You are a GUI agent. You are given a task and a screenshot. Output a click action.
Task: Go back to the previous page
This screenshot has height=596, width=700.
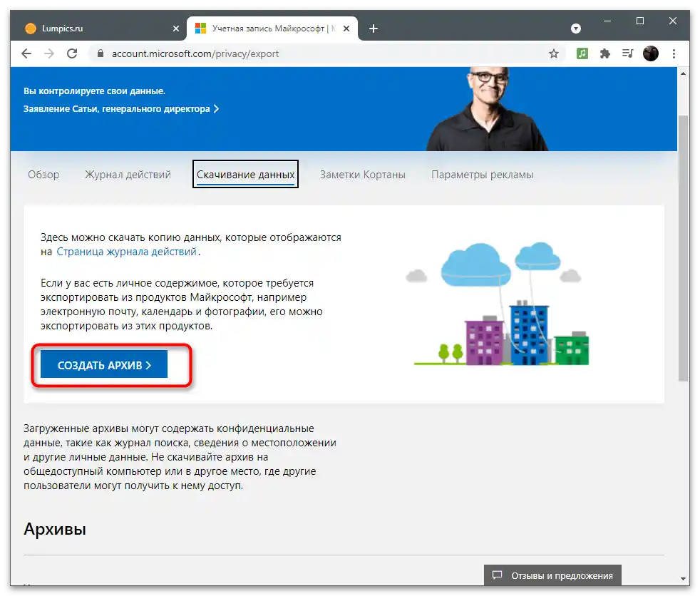click(x=26, y=53)
